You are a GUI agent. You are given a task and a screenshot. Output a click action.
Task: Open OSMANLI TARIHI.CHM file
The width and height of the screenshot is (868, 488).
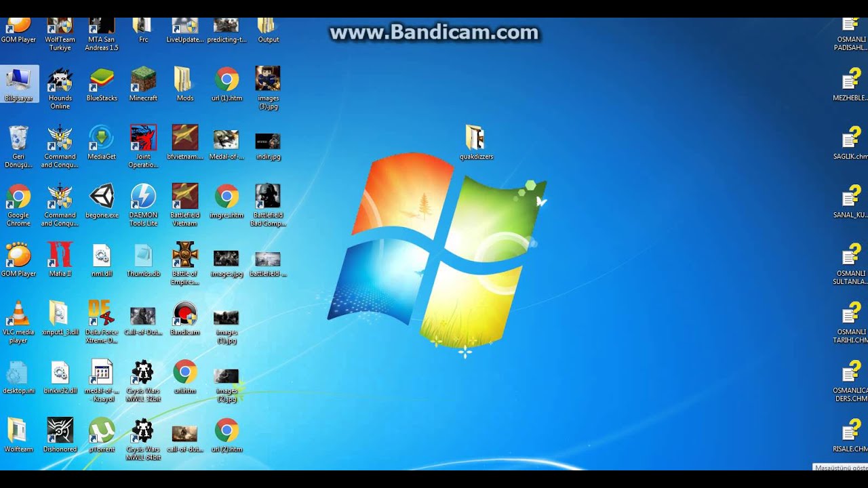point(850,322)
